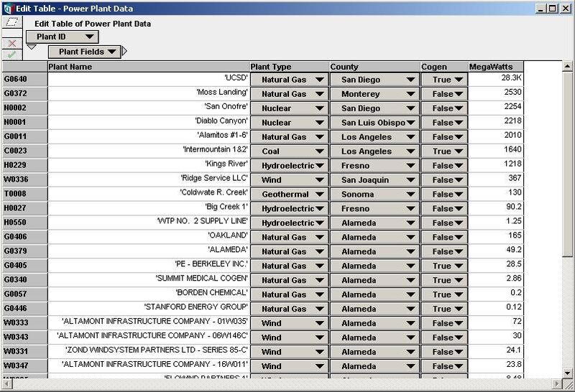This screenshot has width=575, height=392.
Task: Click the horizontal scrollbar track
Action: pos(282,384)
